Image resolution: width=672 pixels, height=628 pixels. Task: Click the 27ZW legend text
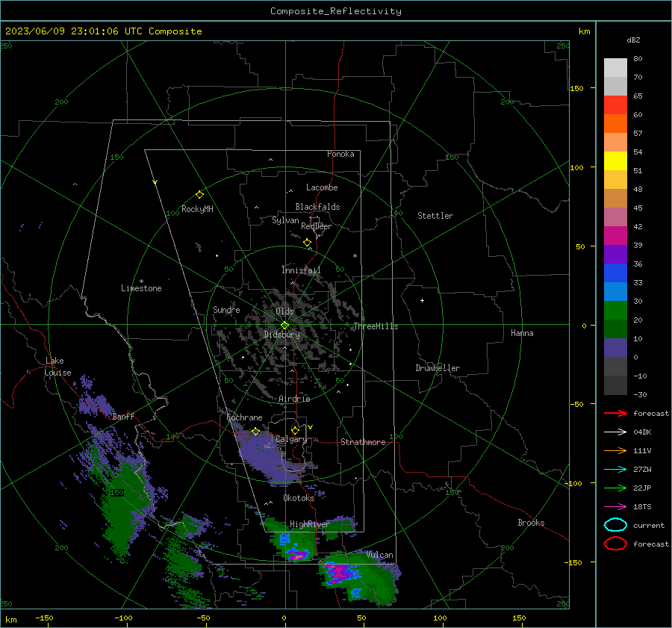tap(642, 470)
